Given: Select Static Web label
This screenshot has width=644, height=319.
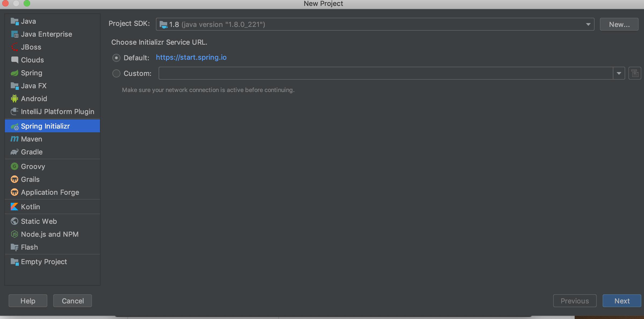Looking at the screenshot, I should 39,221.
